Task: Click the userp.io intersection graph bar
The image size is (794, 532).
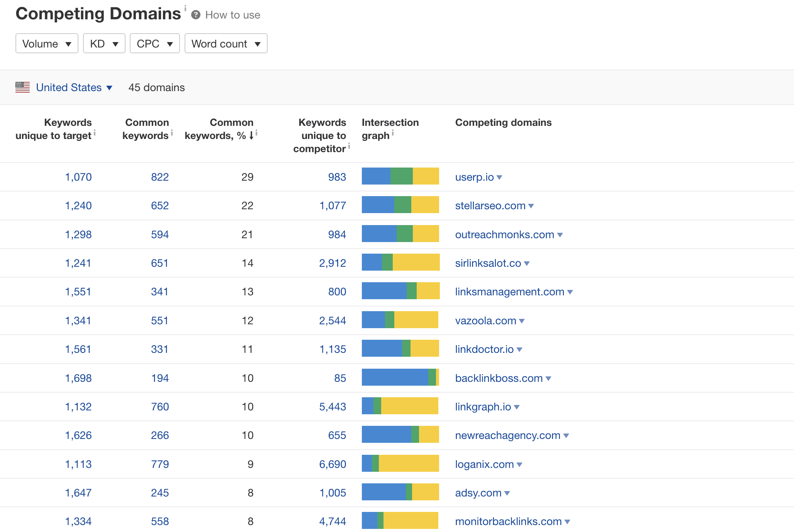Action: [400, 176]
